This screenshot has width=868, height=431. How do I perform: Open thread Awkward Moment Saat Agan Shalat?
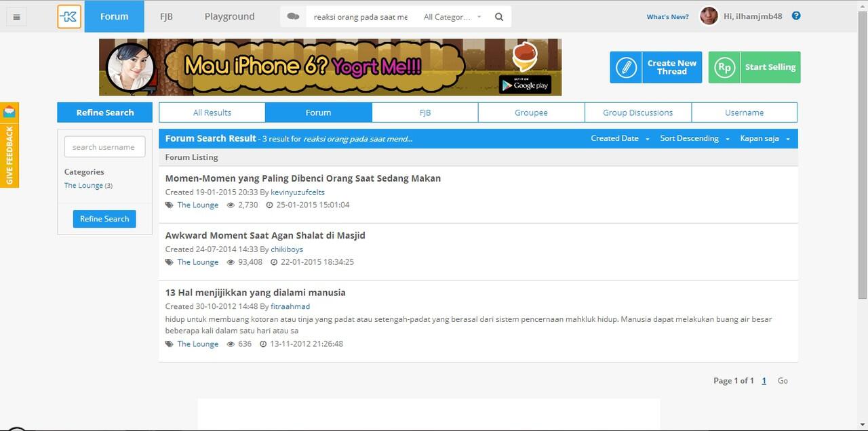tap(265, 235)
